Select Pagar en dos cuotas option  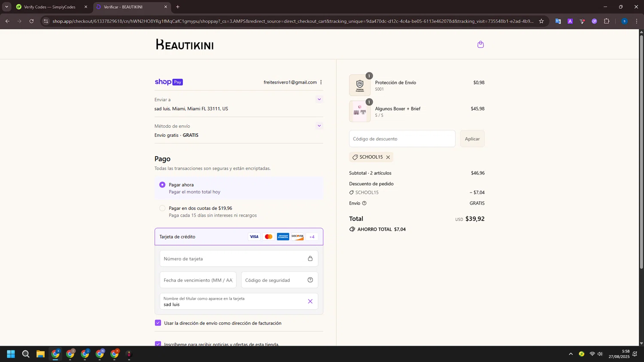coord(162,208)
